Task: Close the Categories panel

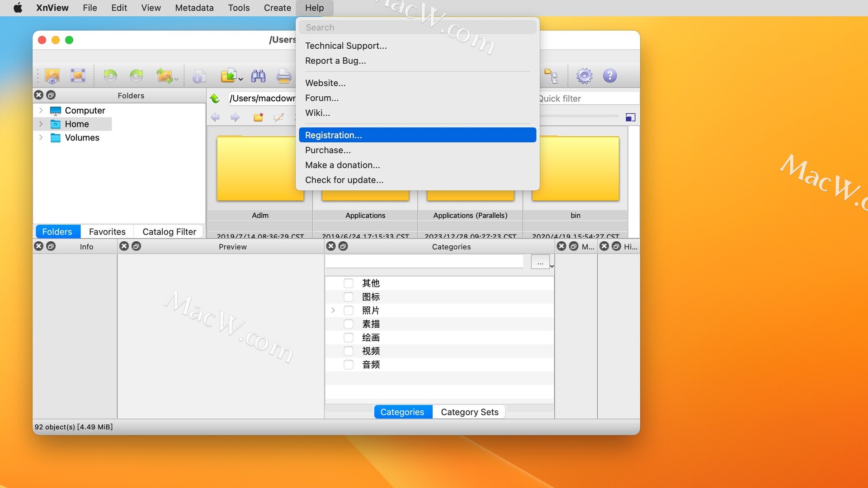Action: click(x=331, y=246)
